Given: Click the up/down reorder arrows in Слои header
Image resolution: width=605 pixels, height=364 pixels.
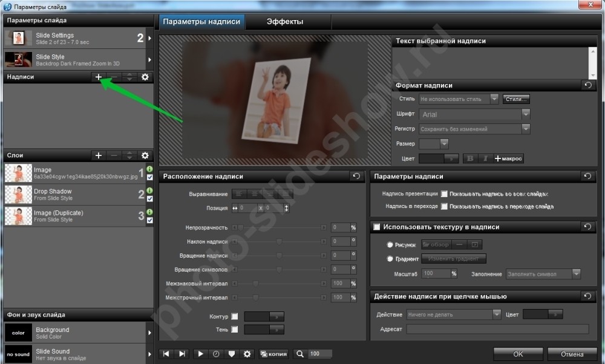Looking at the screenshot, I should (129, 155).
